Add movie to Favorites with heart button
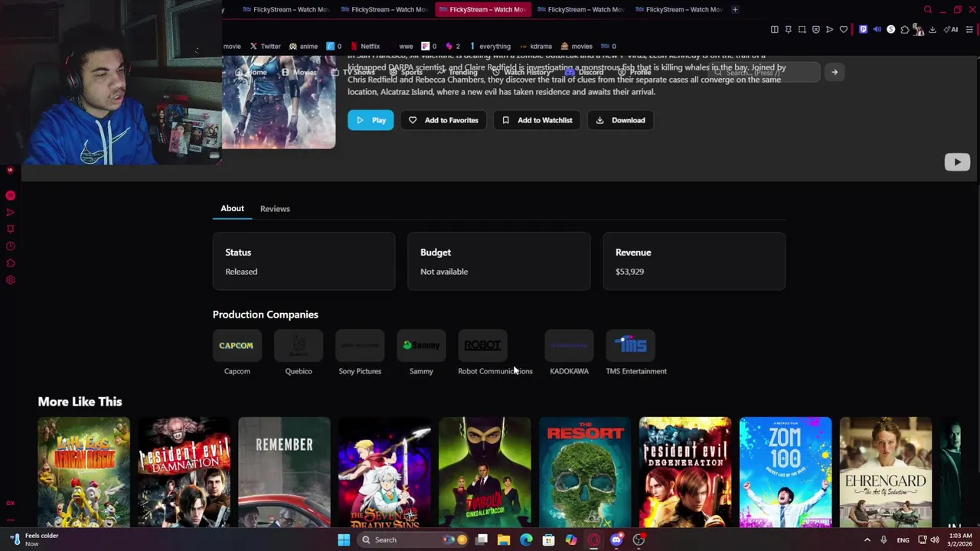This screenshot has height=551, width=980. 443,120
